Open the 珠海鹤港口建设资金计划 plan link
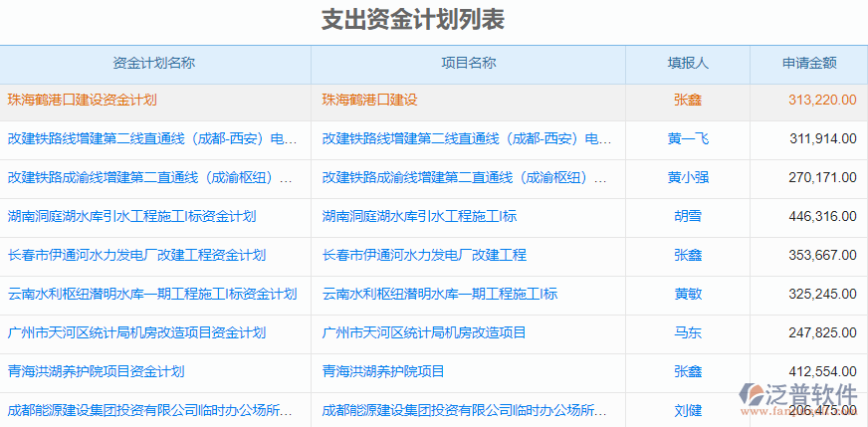This screenshot has height=427, width=868. [82, 100]
